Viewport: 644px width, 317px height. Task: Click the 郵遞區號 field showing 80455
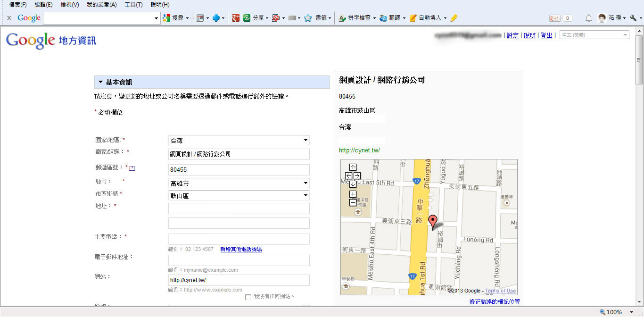click(239, 170)
